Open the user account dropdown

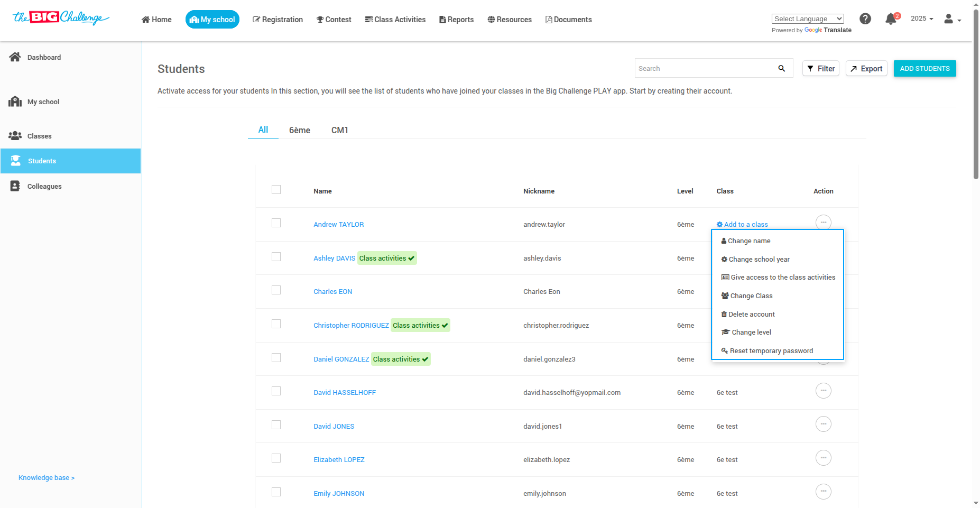[x=952, y=20]
